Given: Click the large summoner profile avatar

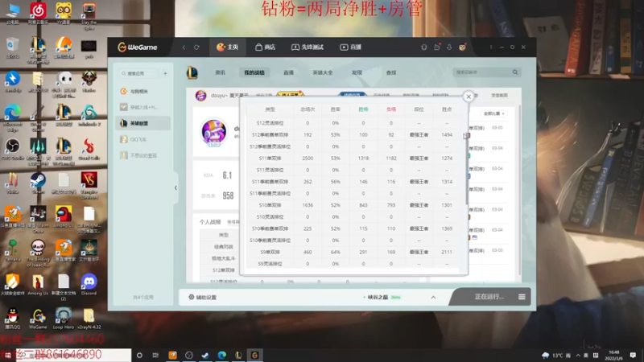Looking at the screenshot, I should pos(213,132).
